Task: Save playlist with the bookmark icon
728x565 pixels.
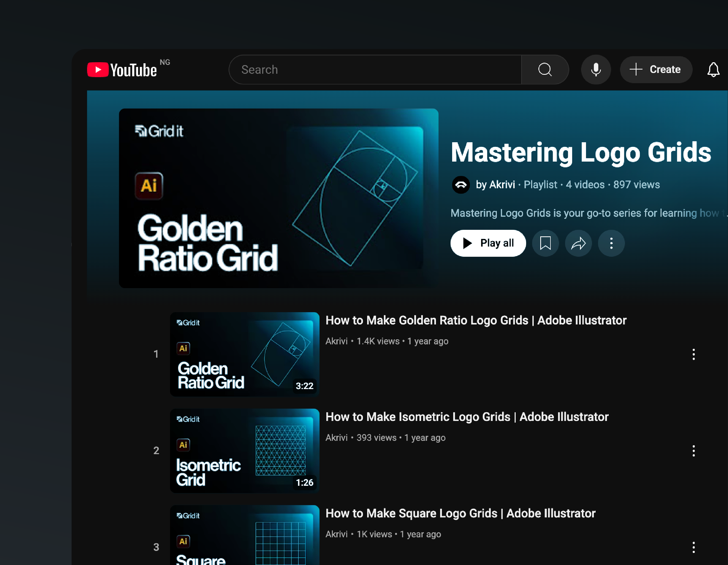Action: click(545, 243)
